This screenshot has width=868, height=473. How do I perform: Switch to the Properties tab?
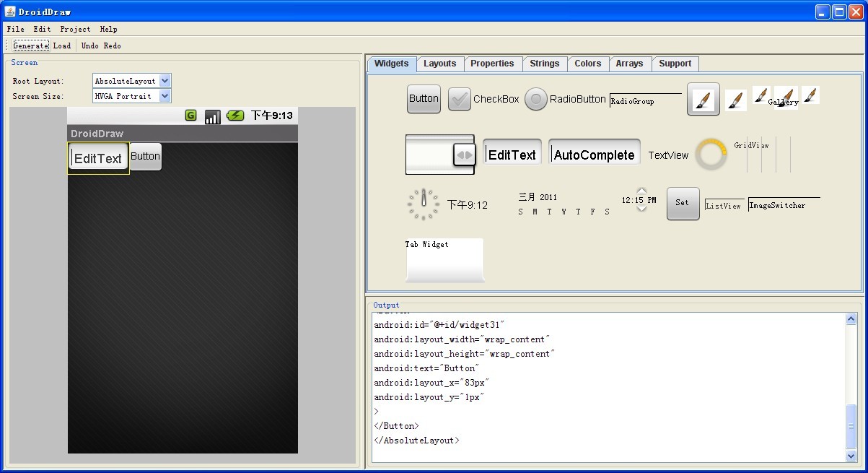coord(492,64)
